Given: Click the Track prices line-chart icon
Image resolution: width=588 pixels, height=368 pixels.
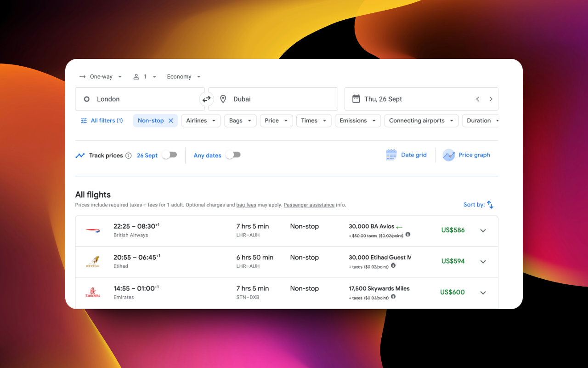Looking at the screenshot, I should (80, 155).
